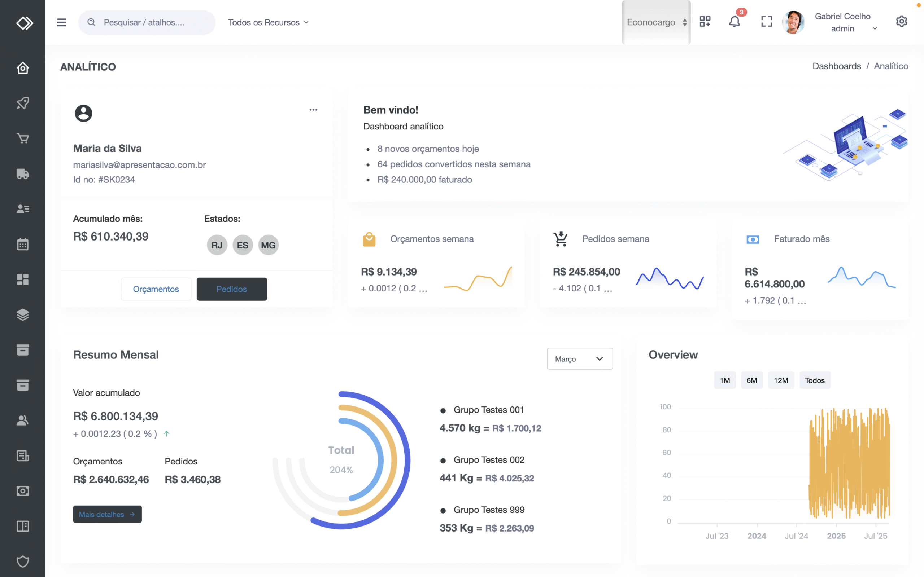Select the Todos overview range
Viewport: 924px width, 577px height.
pyautogui.click(x=814, y=380)
